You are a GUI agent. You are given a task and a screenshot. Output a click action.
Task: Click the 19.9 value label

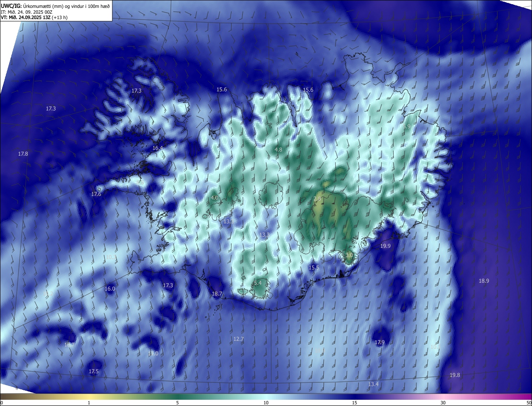[x=385, y=246]
